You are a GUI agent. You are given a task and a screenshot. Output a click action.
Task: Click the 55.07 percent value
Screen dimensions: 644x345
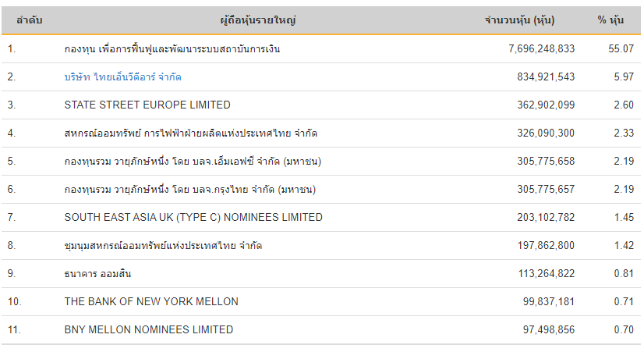click(x=621, y=49)
